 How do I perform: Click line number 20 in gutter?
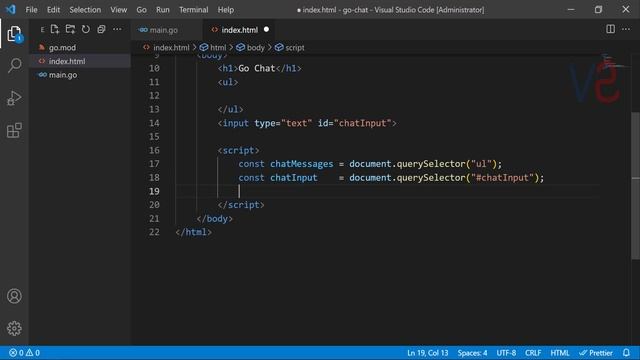(x=154, y=205)
